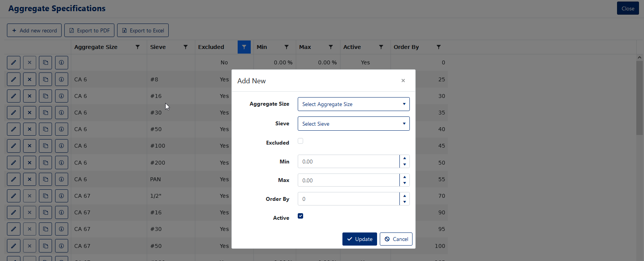
Task: Increase the Min value
Action: click(x=404, y=158)
